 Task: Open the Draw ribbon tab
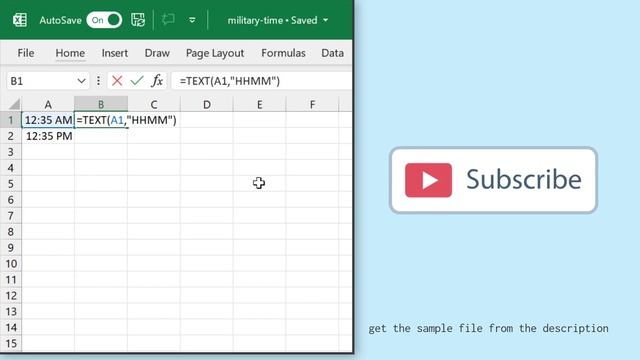pyautogui.click(x=157, y=53)
